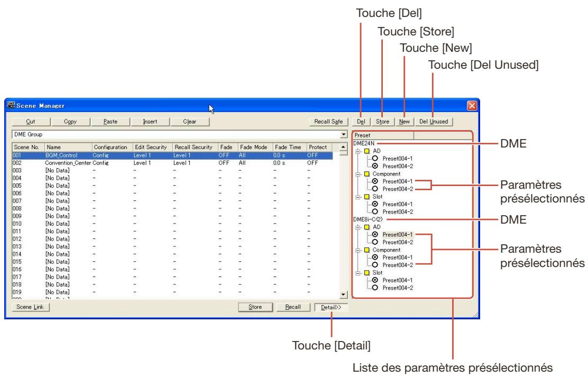Open Recall Safe settings
The width and height of the screenshot is (588, 378).
click(328, 122)
